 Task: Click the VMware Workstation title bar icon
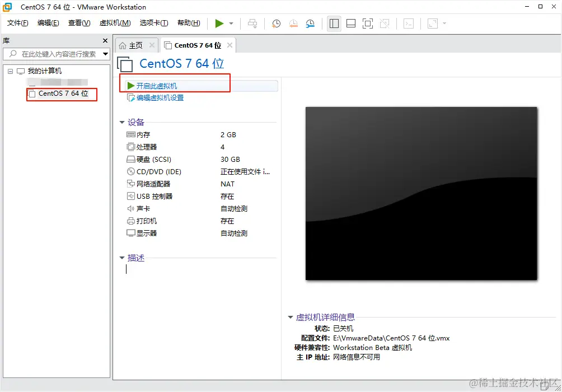(7, 7)
